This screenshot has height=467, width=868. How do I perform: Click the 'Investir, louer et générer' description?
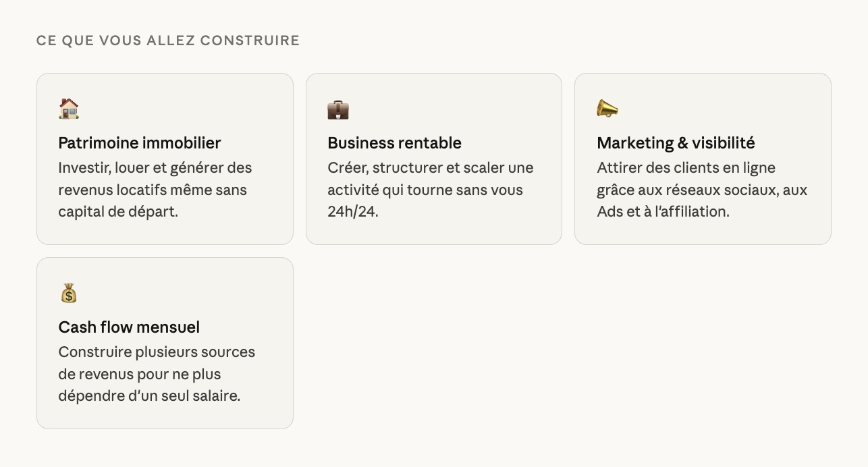click(155, 167)
